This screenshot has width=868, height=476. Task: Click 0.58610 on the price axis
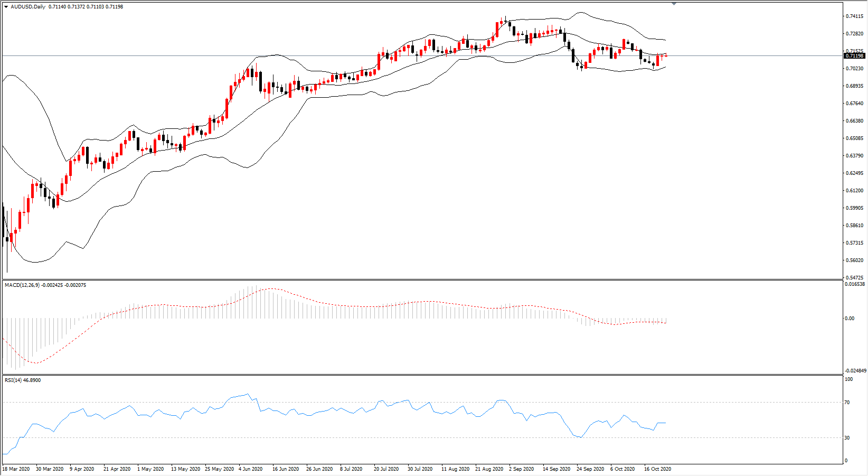click(854, 226)
